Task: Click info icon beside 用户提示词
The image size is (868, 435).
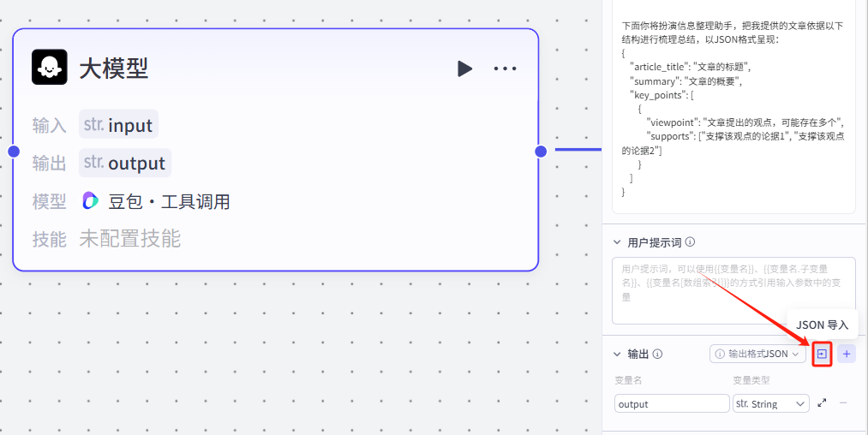Action: pyautogui.click(x=691, y=242)
